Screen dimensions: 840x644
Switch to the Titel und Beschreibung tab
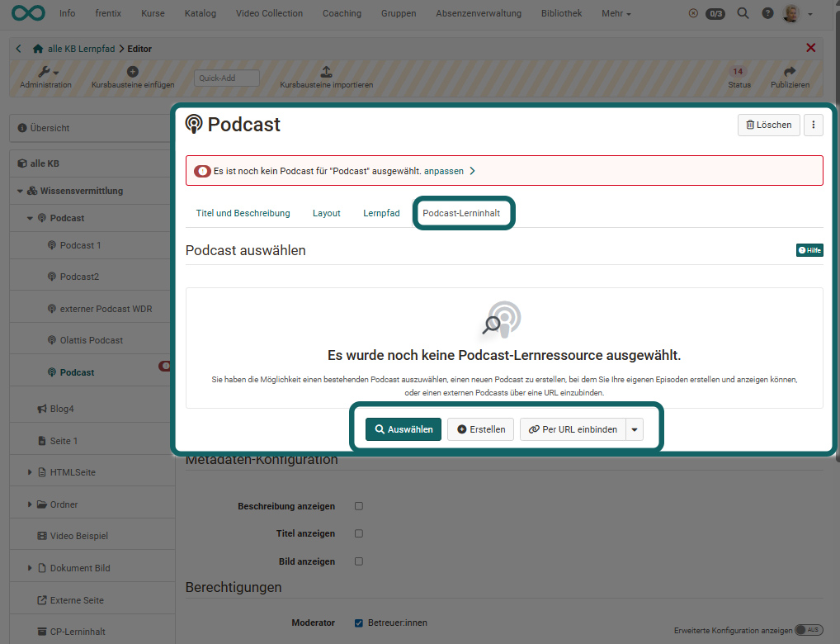point(243,213)
